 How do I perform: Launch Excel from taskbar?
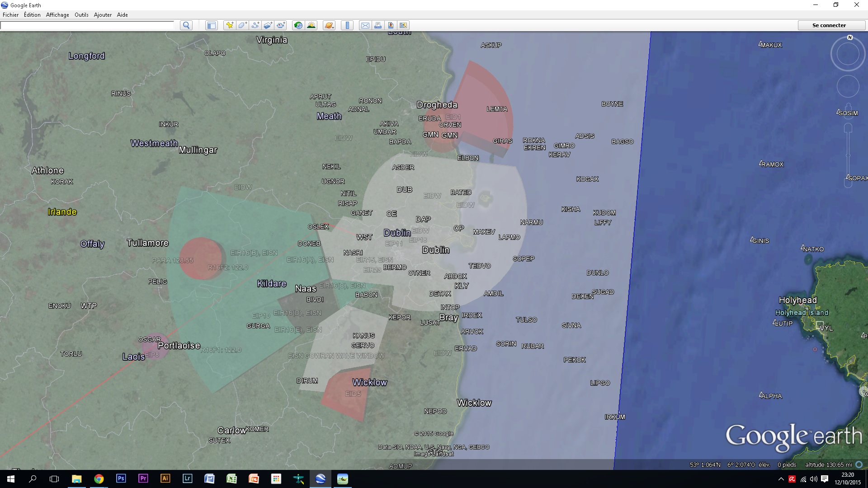tap(231, 479)
